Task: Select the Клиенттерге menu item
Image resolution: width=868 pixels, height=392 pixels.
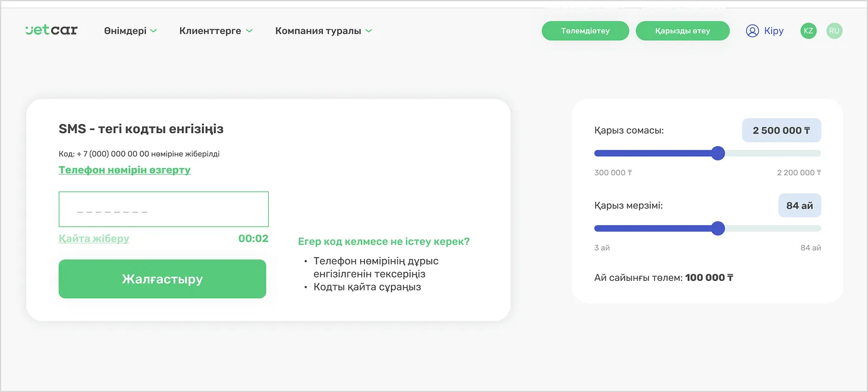Action: (x=211, y=30)
